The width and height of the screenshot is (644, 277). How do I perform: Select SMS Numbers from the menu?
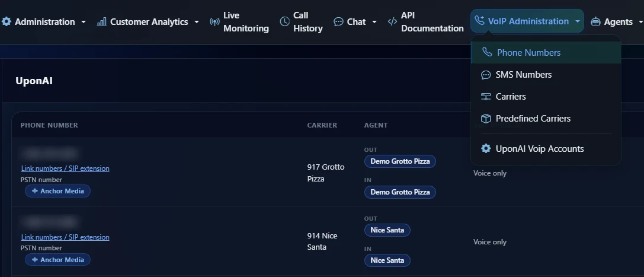tap(546, 74)
